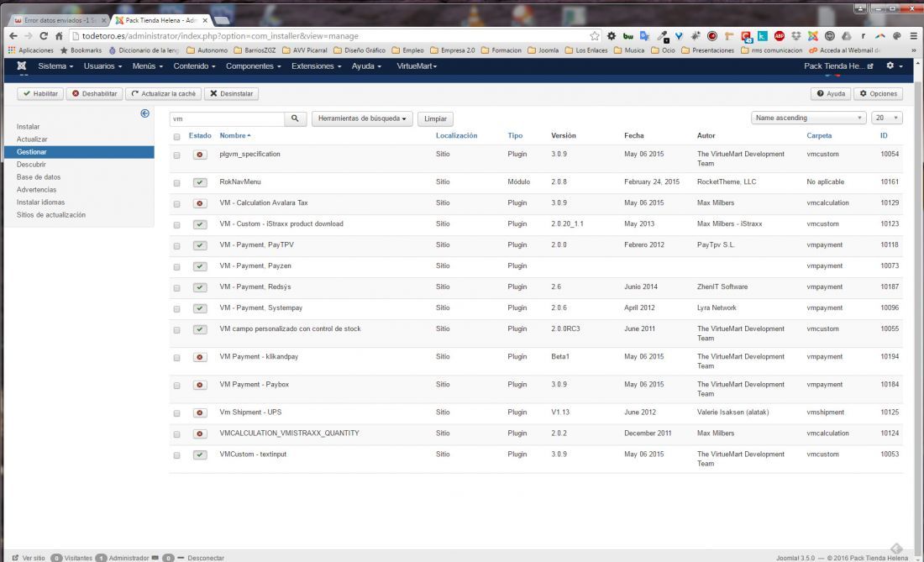
Task: Open the Componentes dropdown menu
Action: tap(254, 66)
